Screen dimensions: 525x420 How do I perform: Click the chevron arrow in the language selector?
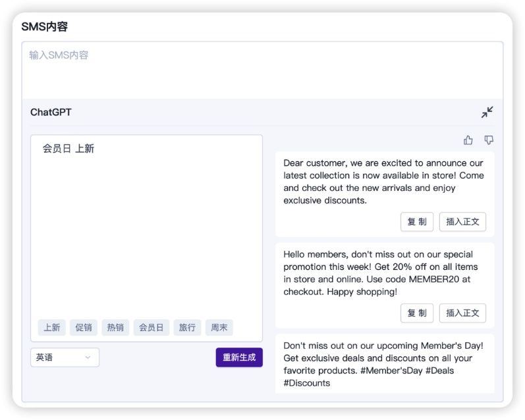(88, 357)
